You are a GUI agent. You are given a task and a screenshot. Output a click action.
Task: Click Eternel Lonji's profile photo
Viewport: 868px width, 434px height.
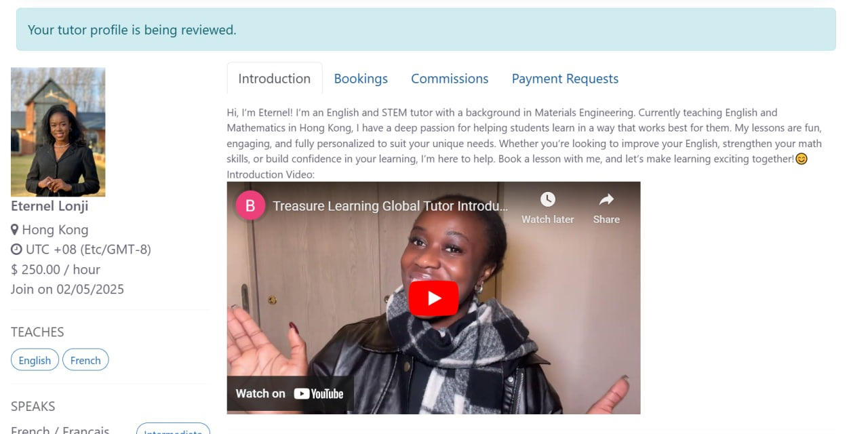pos(58,132)
